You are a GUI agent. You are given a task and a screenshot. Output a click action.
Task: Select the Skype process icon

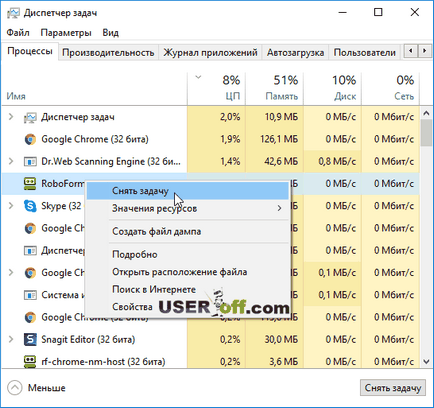pyautogui.click(x=30, y=206)
